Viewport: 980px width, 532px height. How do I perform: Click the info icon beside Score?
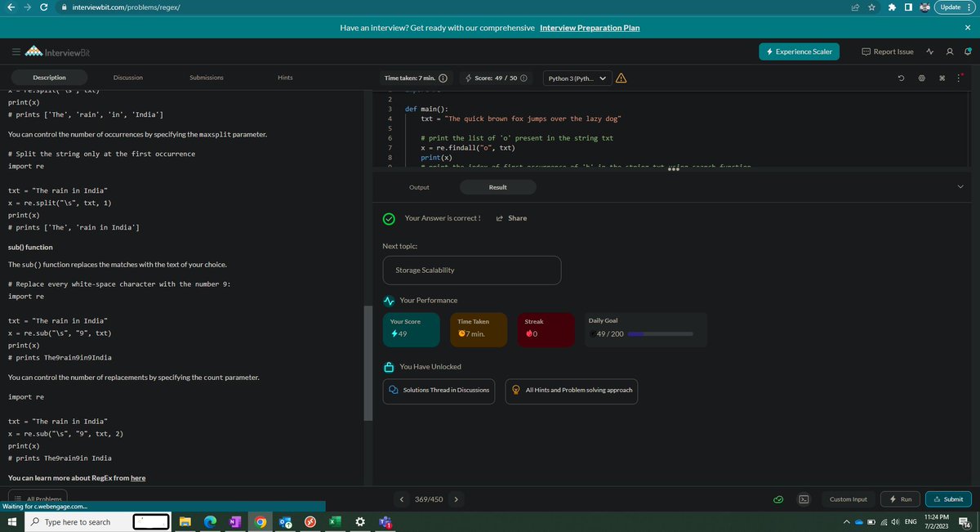[523, 78]
